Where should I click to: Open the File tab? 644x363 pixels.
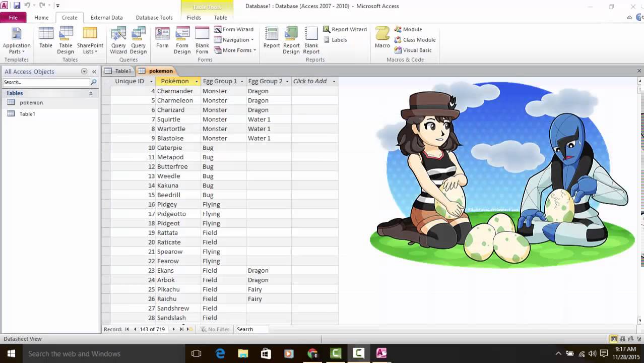[x=13, y=18]
